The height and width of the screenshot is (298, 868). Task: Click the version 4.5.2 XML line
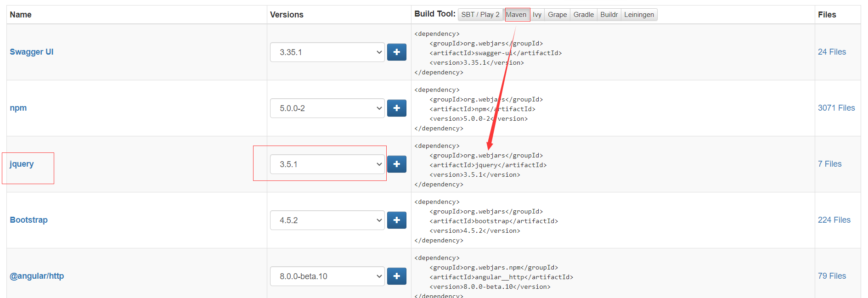pyautogui.click(x=475, y=231)
